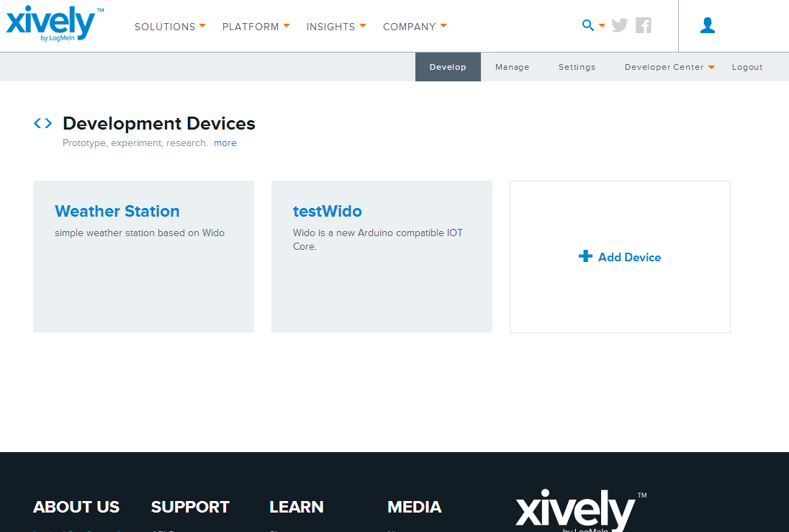Click the Add Device link

[x=629, y=257]
